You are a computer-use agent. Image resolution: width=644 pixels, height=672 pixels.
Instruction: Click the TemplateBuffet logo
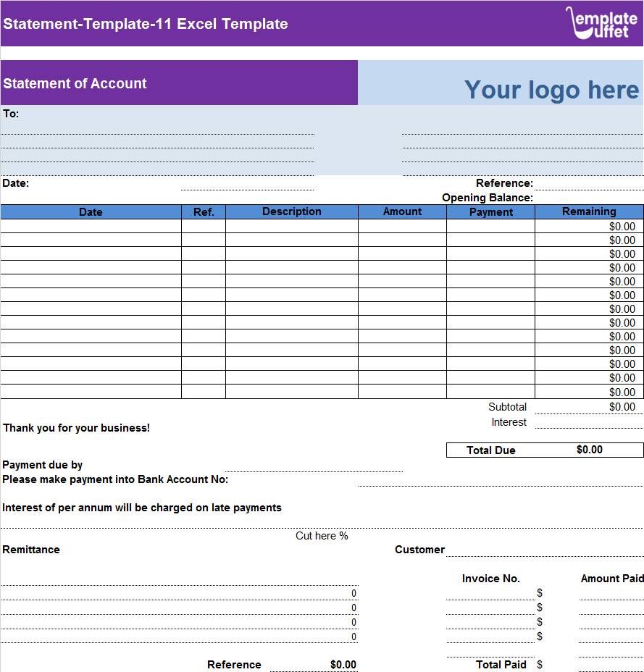[600, 24]
